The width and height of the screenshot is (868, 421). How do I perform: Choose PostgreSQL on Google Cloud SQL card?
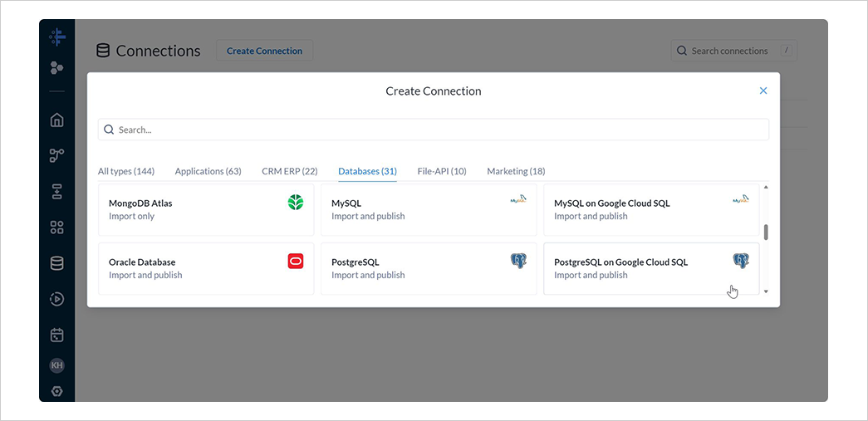tap(651, 268)
